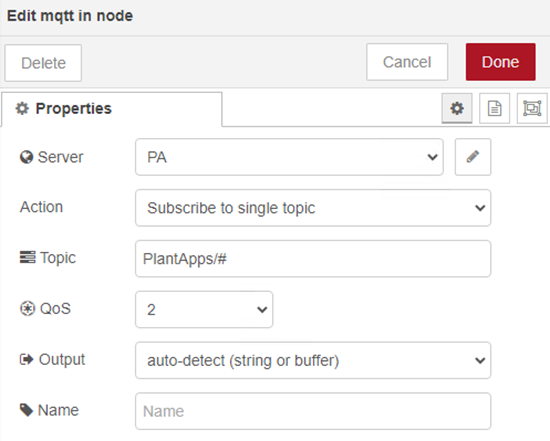Select the Properties tab
The height and width of the screenshot is (441, 550).
(x=112, y=109)
